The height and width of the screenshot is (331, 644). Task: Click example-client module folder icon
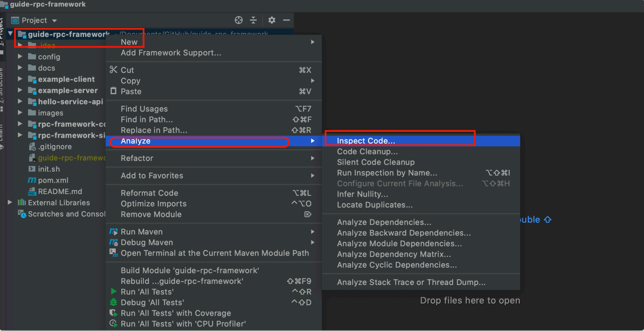32,79
